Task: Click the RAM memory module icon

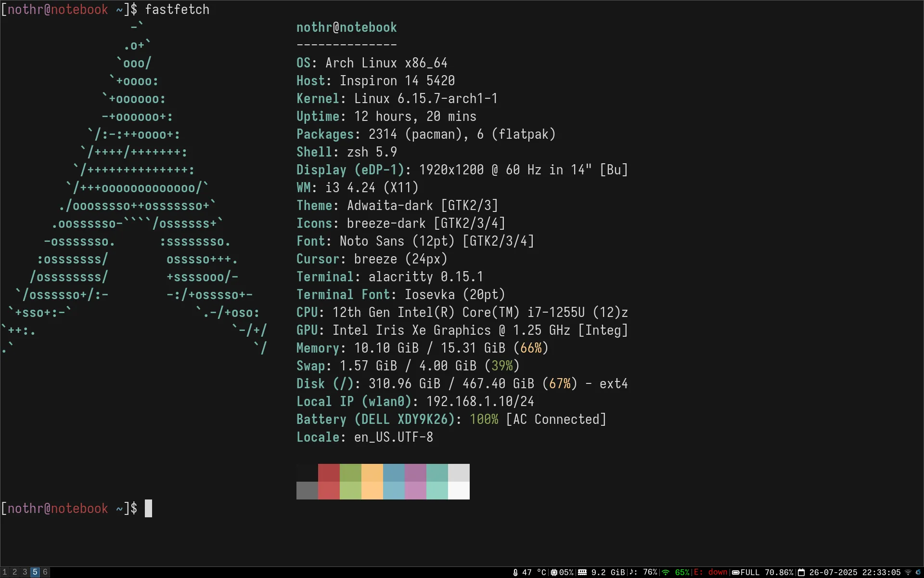Action: tap(582, 572)
